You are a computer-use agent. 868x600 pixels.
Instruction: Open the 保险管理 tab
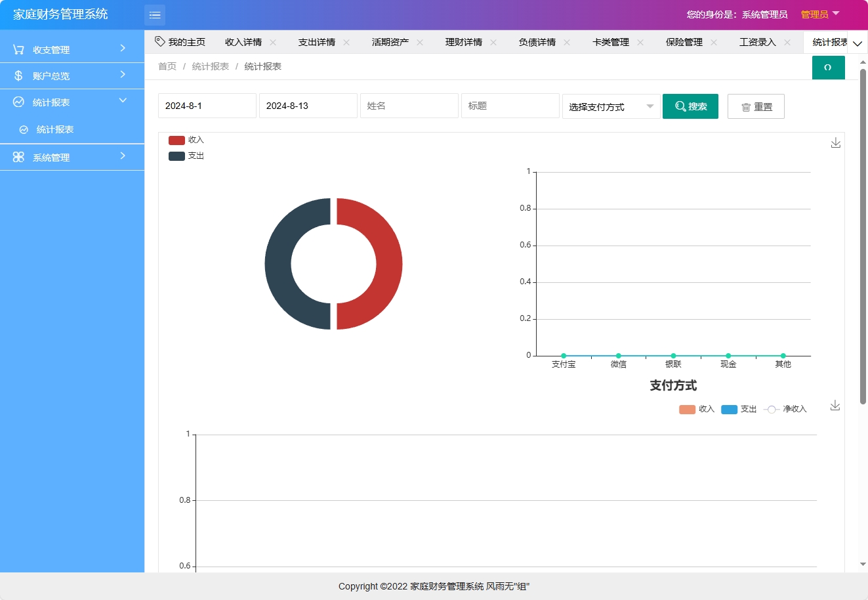(684, 41)
